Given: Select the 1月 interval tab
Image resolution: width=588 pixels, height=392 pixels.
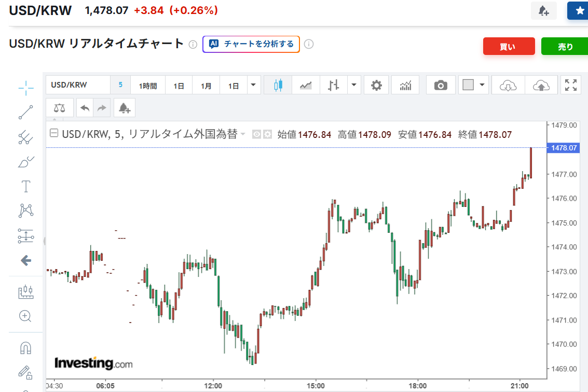Looking at the screenshot, I should (206, 86).
